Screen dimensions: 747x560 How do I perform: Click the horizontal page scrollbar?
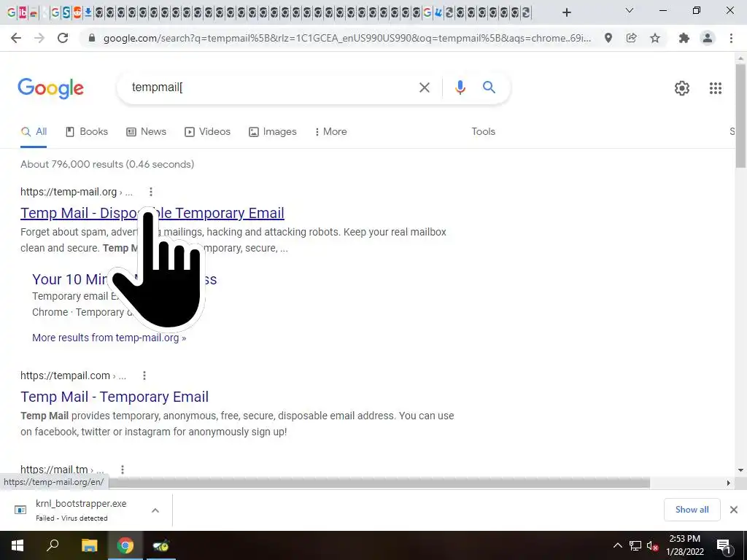pyautogui.click(x=379, y=483)
